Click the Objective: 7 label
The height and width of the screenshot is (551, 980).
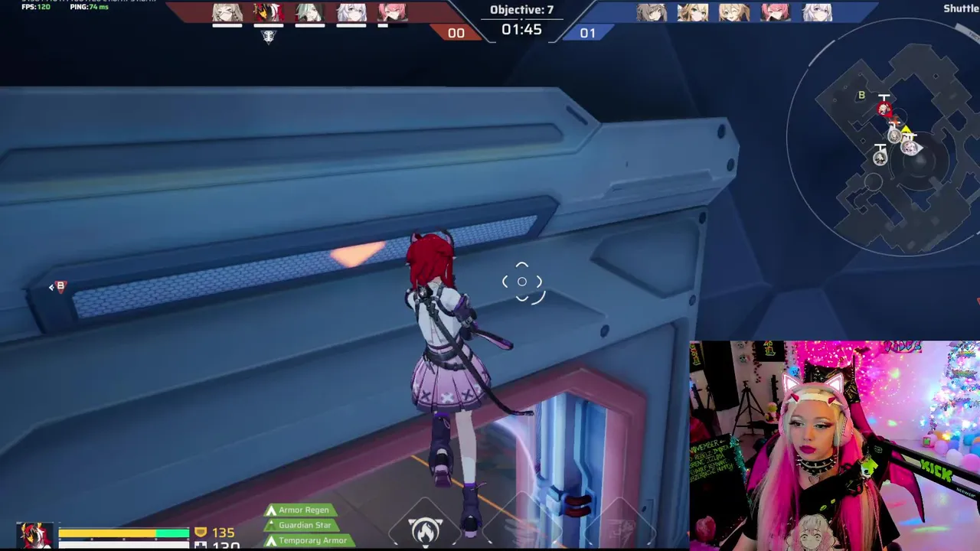tap(522, 10)
